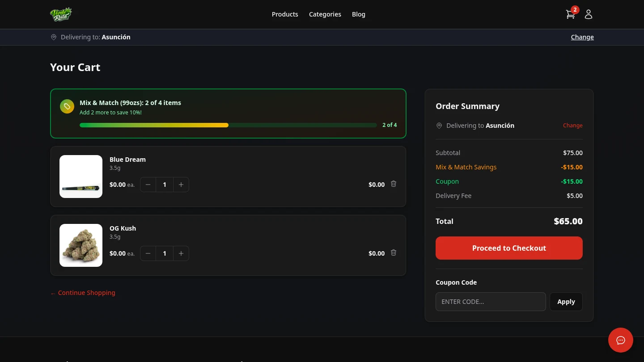
Task: Remove OG Kush with the trash icon
Action: (x=394, y=253)
